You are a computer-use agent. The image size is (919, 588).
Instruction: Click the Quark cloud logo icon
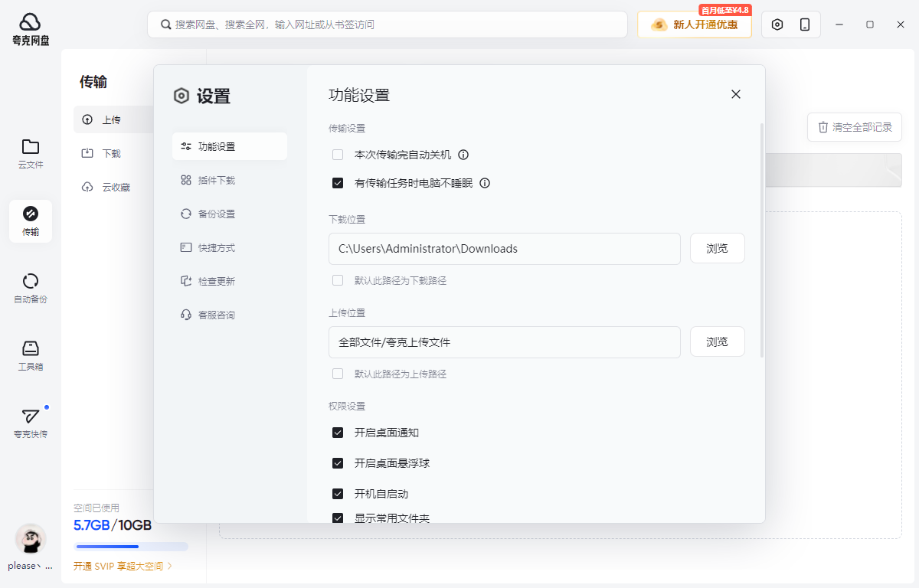pyautogui.click(x=31, y=22)
